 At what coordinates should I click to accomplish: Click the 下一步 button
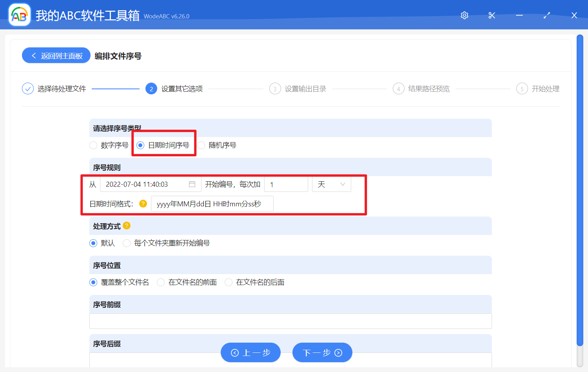322,352
